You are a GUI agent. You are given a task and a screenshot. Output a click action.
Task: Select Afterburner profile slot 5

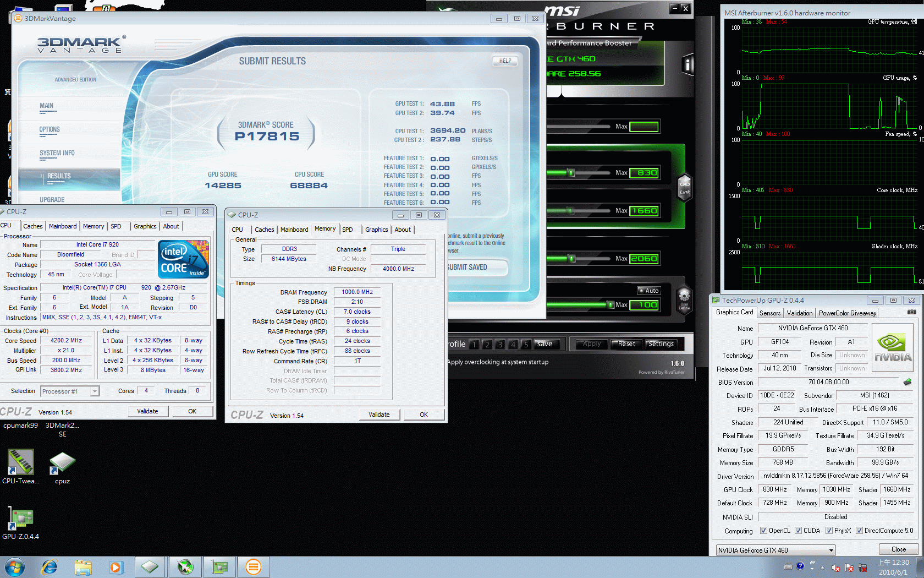[x=526, y=344]
